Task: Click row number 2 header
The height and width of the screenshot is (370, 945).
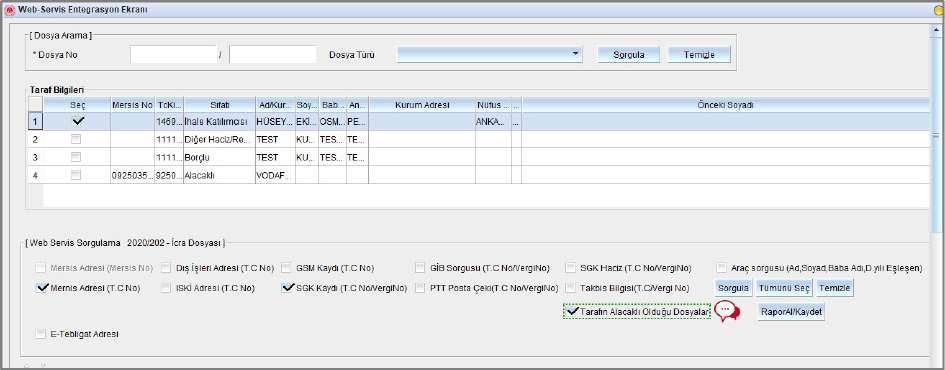Action: (35, 139)
